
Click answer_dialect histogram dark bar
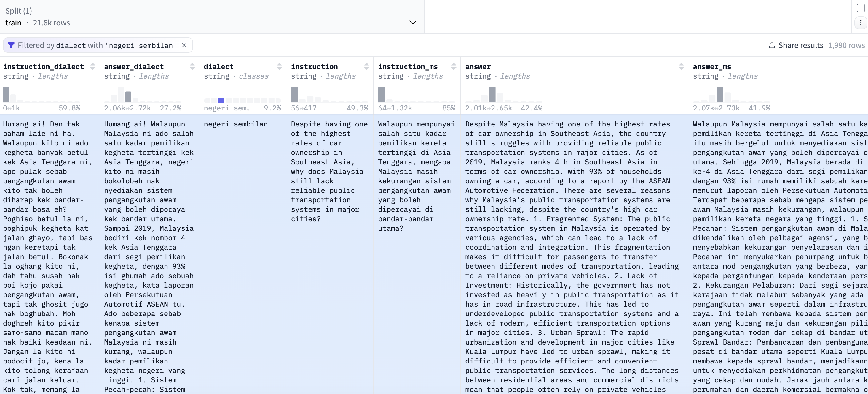point(128,97)
